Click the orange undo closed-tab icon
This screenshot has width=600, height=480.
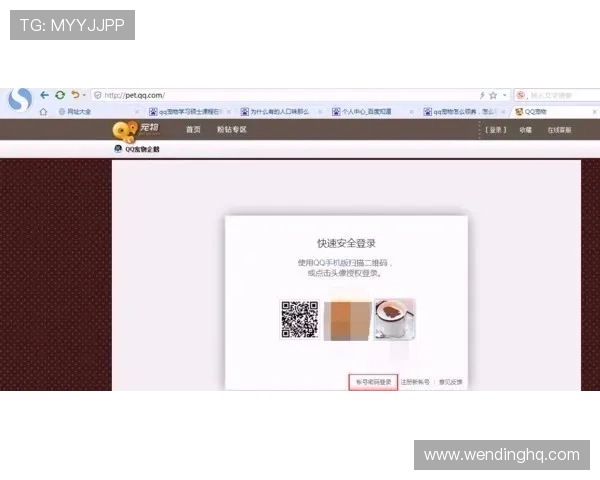(75, 95)
